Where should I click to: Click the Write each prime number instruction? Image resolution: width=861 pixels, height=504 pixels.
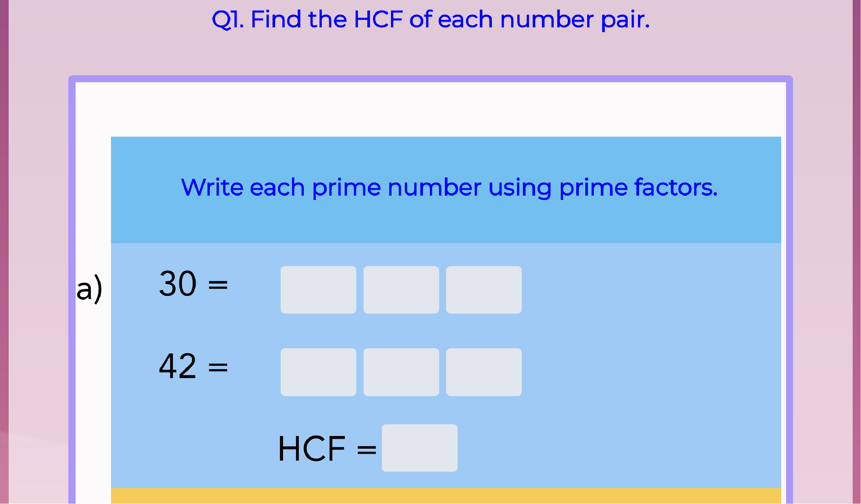coord(449,187)
